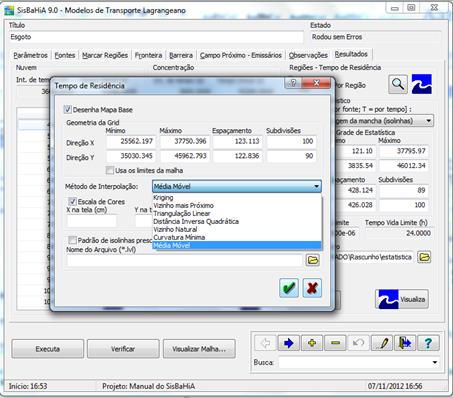The height and width of the screenshot is (398, 453).
Task: Click Estado text Rodou sem Erros
Action: tap(337, 37)
